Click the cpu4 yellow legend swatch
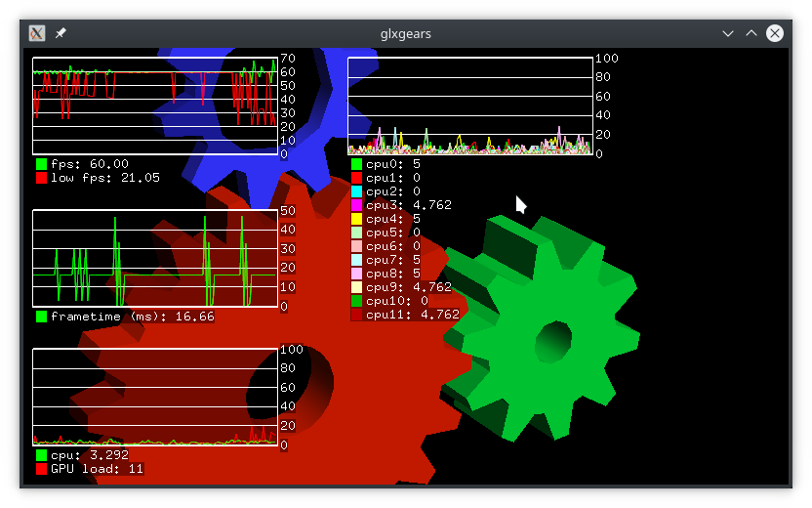 click(357, 219)
